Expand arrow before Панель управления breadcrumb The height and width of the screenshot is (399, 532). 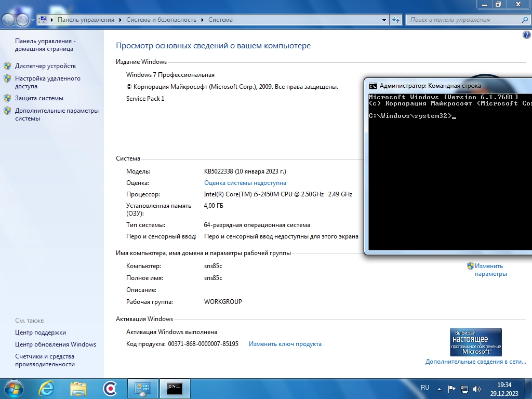click(x=52, y=20)
